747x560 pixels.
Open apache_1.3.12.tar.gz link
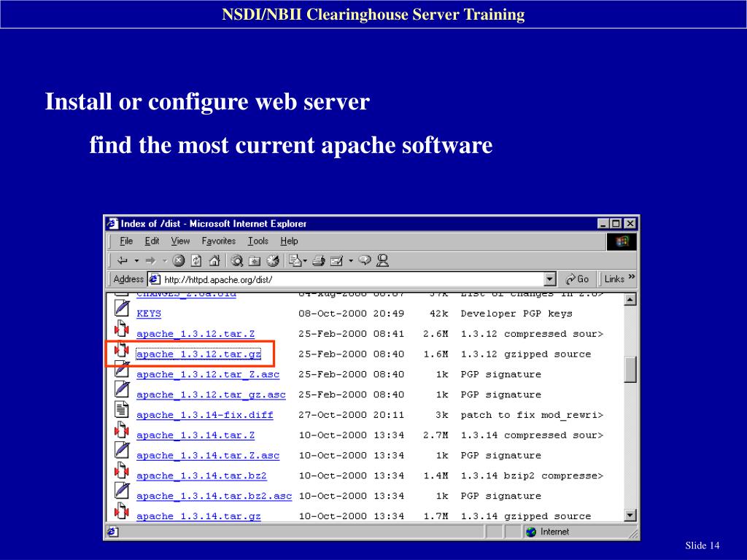[x=198, y=354]
